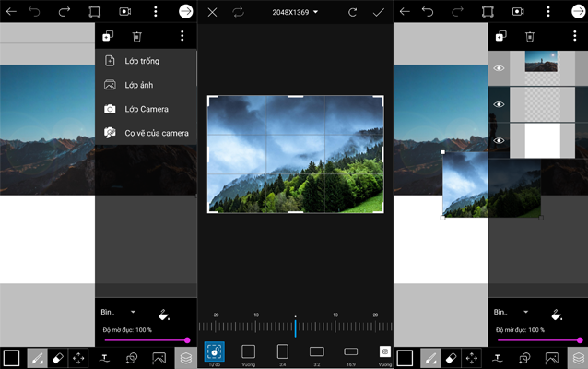
Task: Hide the top mountain photo layer via its eye
Action: [x=499, y=68]
